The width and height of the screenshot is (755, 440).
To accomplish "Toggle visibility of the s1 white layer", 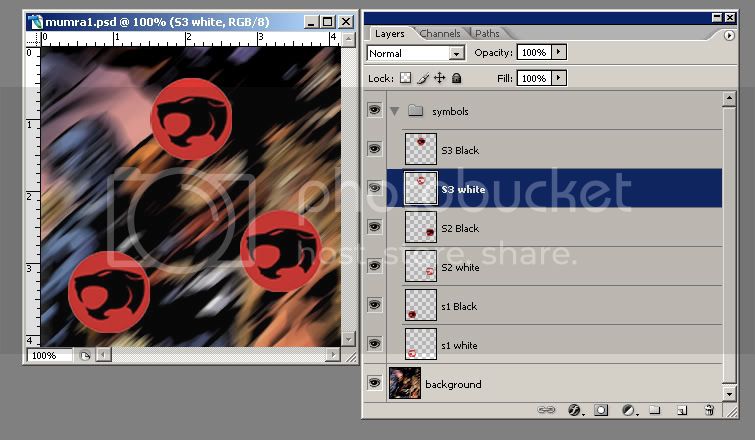I will (x=375, y=344).
